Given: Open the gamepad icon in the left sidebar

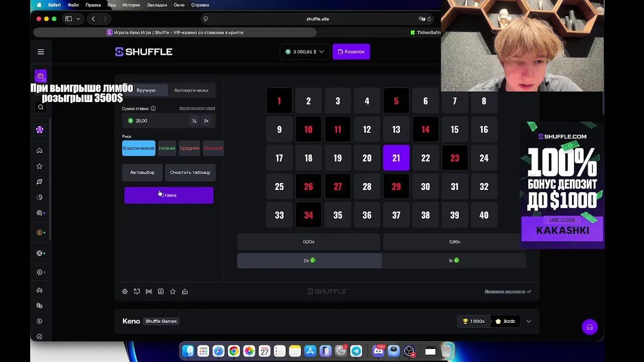Looking at the screenshot, I should (x=39, y=290).
